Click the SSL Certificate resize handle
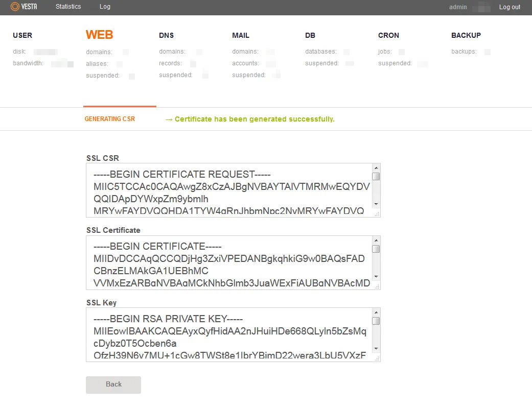The image size is (532, 409). point(377,286)
